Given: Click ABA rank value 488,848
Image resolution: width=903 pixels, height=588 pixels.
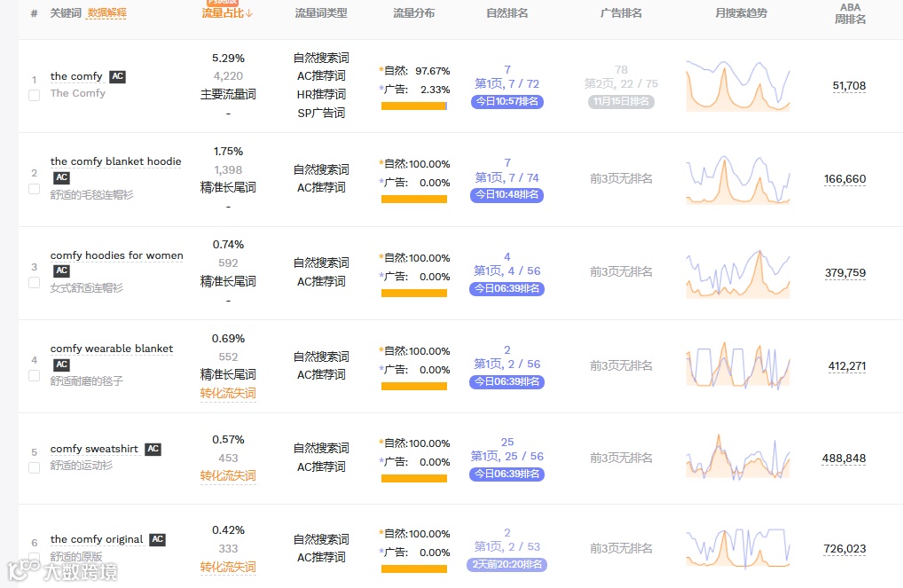Looking at the screenshot, I should [x=844, y=459].
